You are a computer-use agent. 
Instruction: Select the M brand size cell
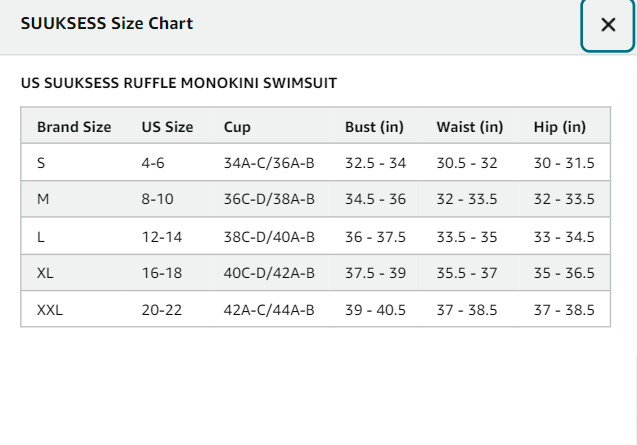(74, 199)
